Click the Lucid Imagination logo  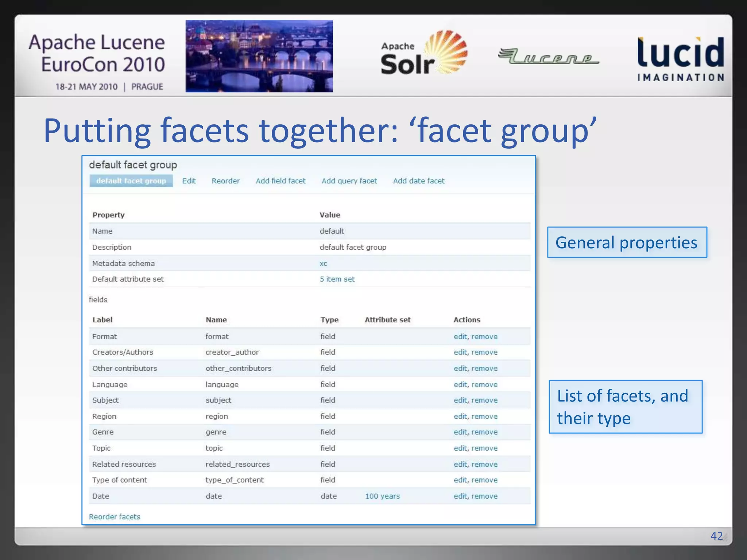[x=680, y=58]
